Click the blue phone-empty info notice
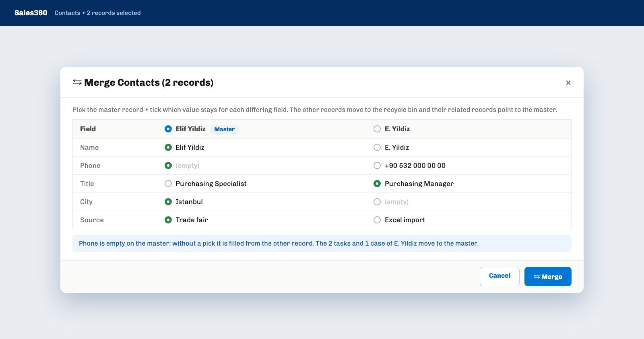The width and height of the screenshot is (644, 339). [x=322, y=243]
